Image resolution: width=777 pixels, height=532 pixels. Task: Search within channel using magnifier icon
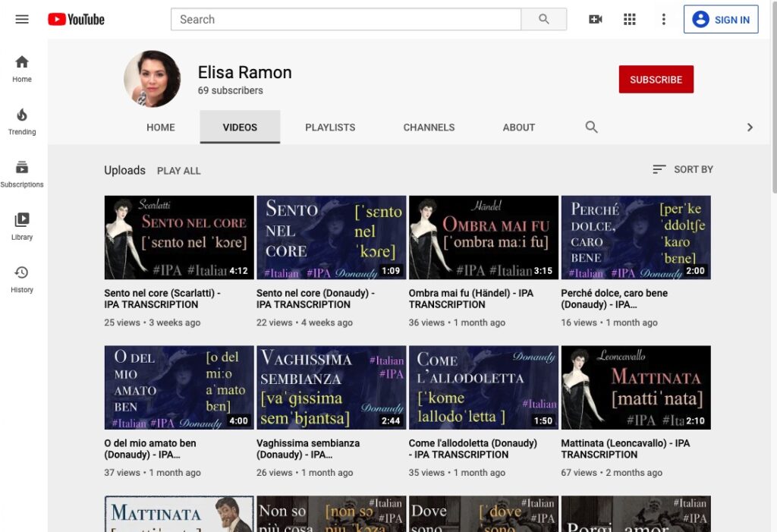click(x=592, y=127)
